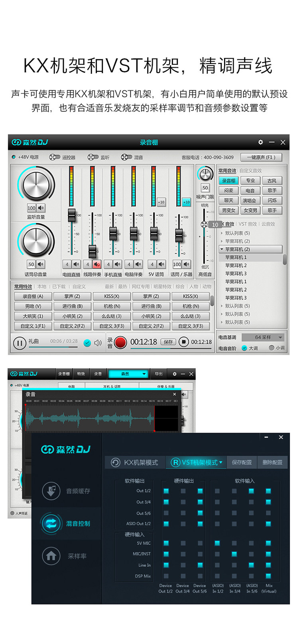Click the R icon on VST机架模式

(x=175, y=463)
